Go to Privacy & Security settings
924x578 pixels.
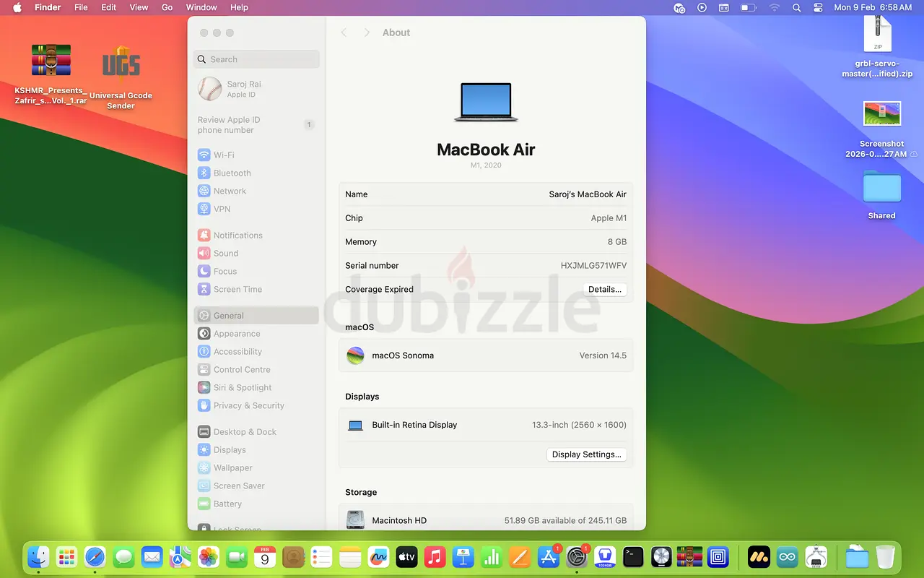click(248, 406)
